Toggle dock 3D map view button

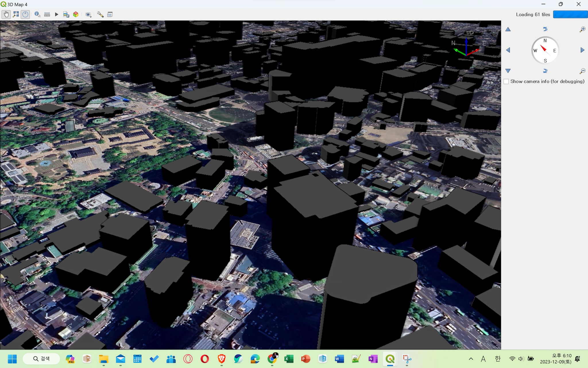pos(110,14)
